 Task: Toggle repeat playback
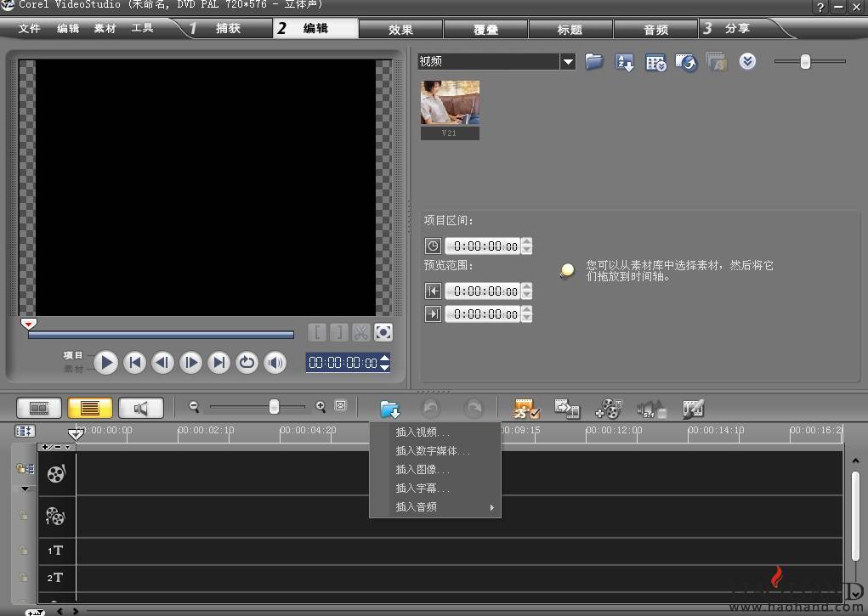[x=247, y=363]
